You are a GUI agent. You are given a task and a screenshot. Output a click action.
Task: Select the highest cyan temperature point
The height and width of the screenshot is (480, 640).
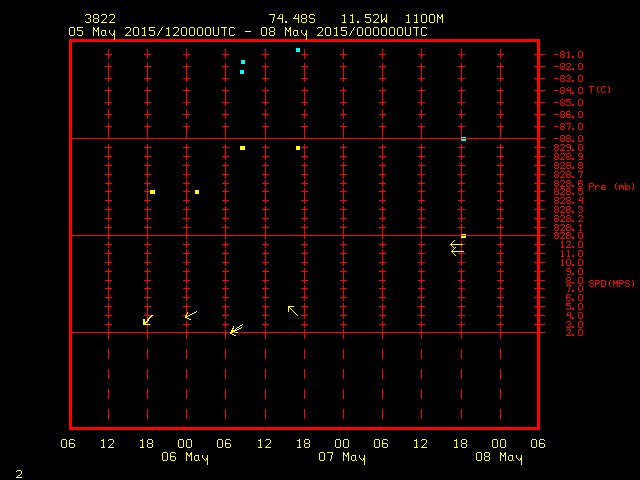[298, 49]
